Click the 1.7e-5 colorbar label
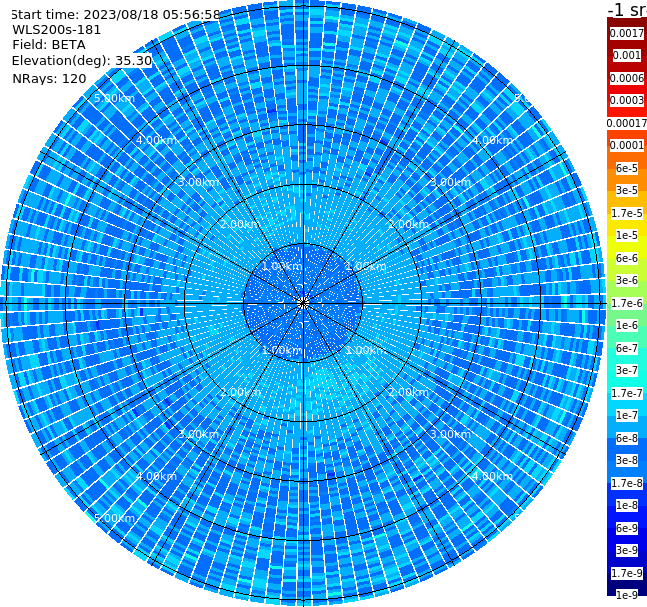Screen dimensions: 647x607 [627, 213]
